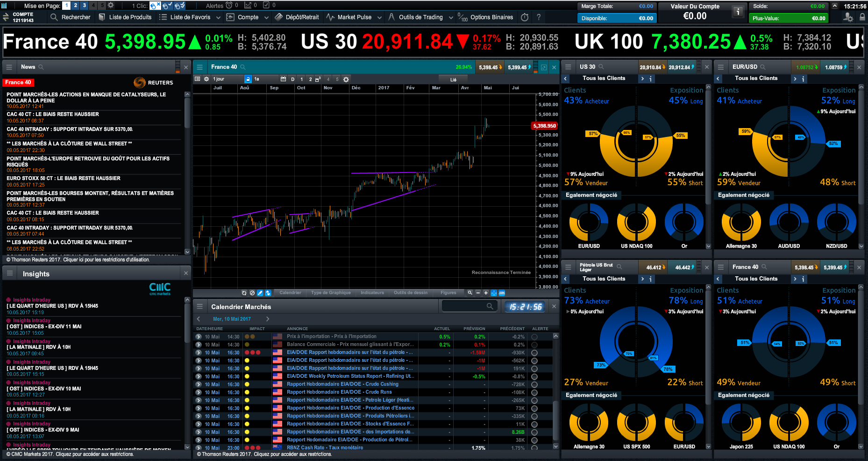Open the Rechercher menu
Viewport: 868px width, 461px height.
click(71, 17)
